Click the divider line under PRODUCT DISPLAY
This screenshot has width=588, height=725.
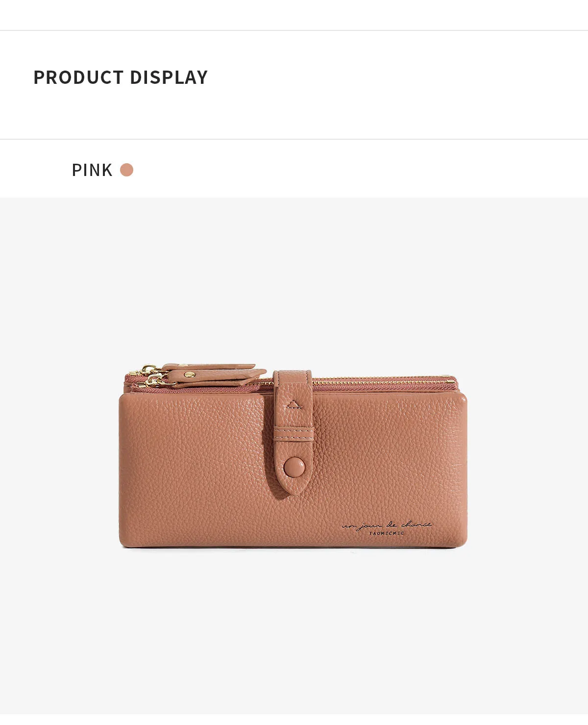[x=294, y=139]
